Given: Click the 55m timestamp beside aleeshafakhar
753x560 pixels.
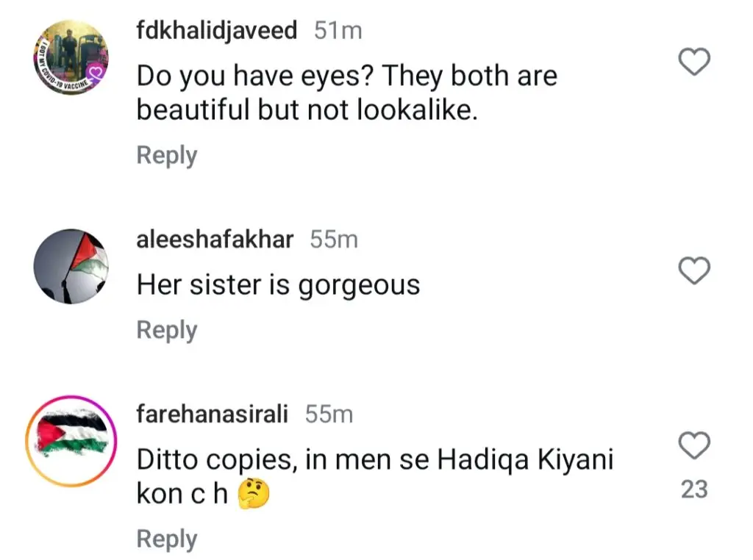Looking at the screenshot, I should tap(333, 239).
